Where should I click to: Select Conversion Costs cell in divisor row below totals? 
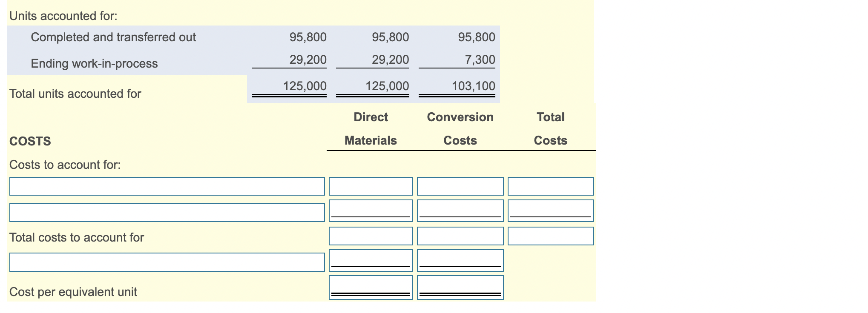coord(460,260)
